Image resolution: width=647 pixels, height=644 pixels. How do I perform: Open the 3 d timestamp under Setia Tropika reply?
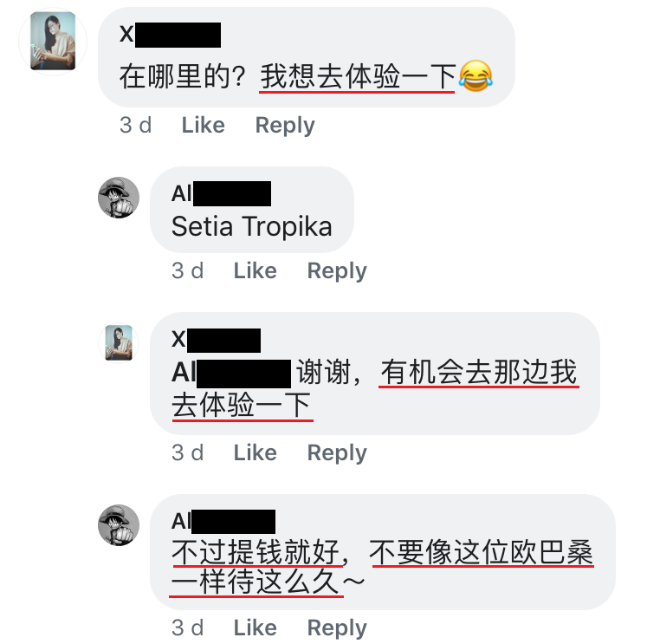(x=187, y=270)
